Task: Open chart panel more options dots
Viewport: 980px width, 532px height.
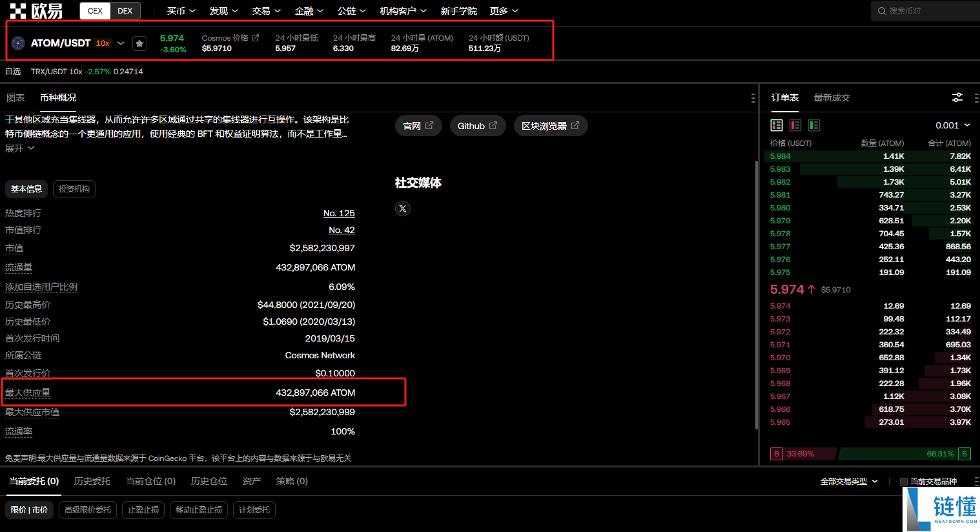Action: (753, 98)
